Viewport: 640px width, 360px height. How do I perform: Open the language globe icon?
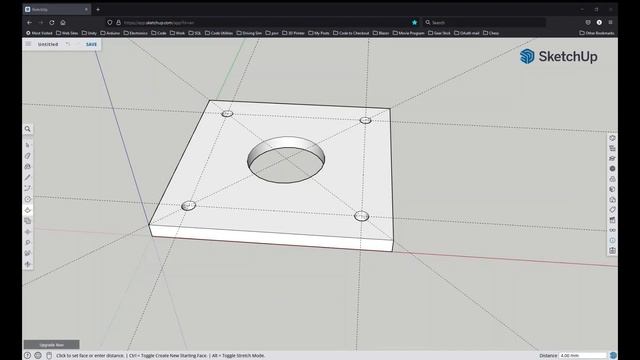38,356
